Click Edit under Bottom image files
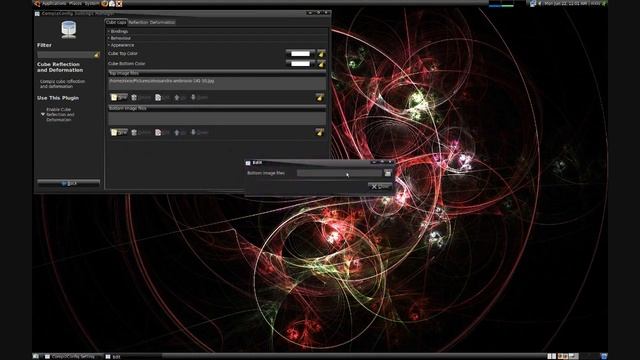Image resolution: width=640 pixels, height=360 pixels. pyautogui.click(x=162, y=133)
